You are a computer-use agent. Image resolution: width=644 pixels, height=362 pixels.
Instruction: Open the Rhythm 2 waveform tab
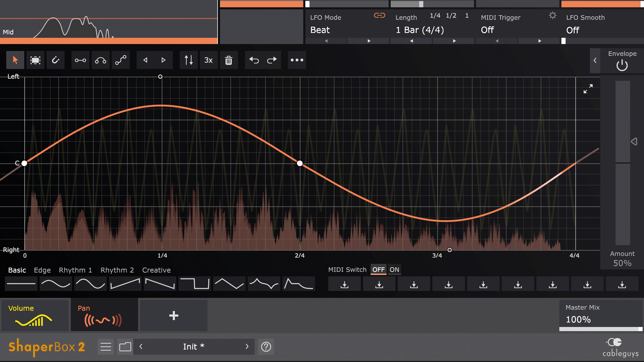coord(117,270)
